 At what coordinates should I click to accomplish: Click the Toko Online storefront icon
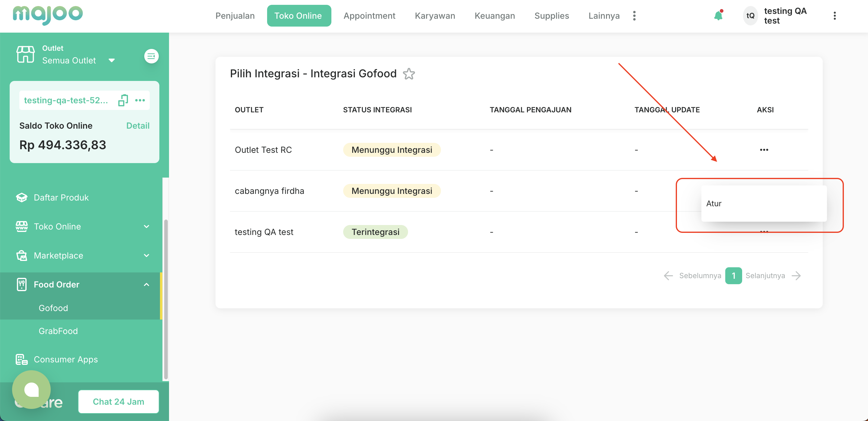tap(21, 227)
